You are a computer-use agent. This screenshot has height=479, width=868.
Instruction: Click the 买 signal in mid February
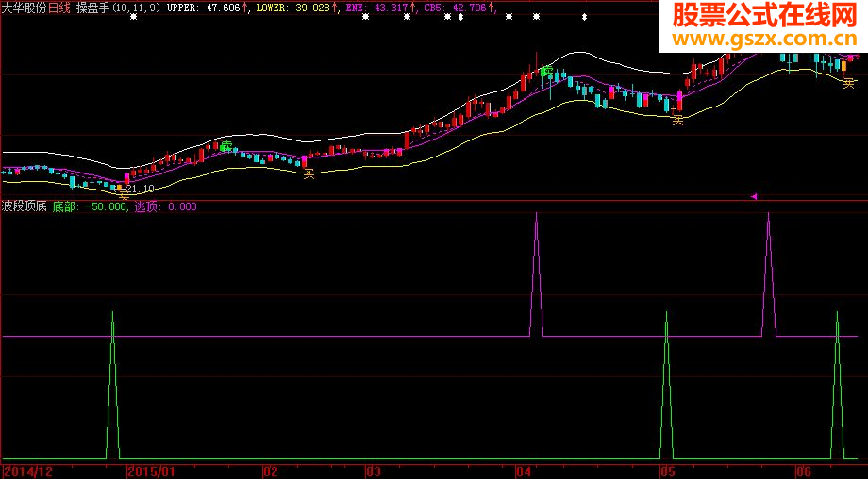pos(309,174)
